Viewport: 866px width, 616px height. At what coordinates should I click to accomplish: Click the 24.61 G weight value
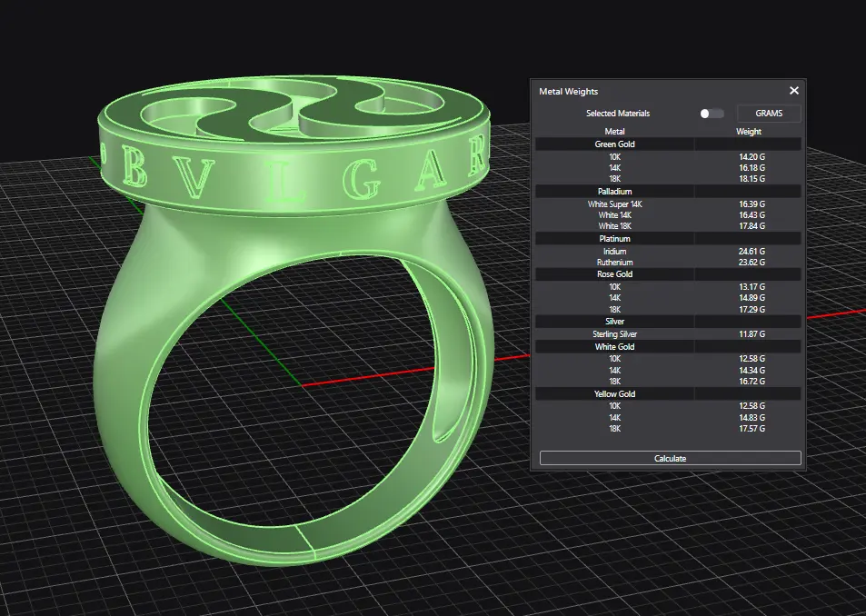[x=752, y=252]
